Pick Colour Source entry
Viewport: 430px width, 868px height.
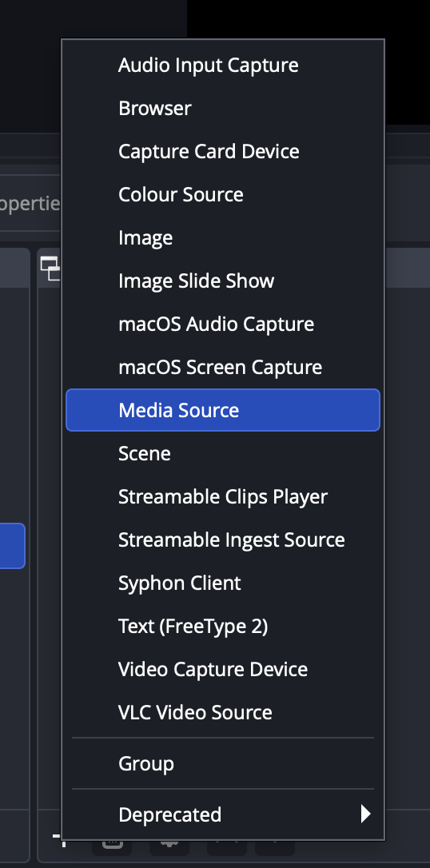[222, 194]
